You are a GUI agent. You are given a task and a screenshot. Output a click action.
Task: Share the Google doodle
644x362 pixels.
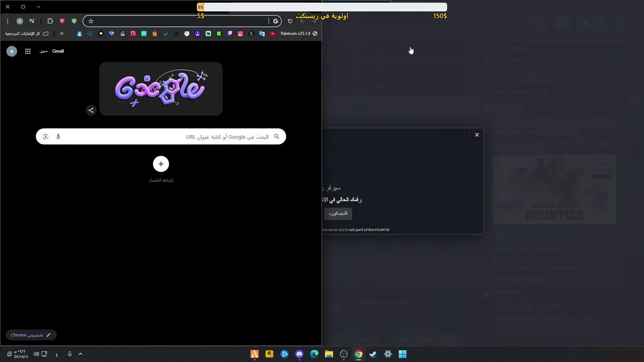coord(91,110)
